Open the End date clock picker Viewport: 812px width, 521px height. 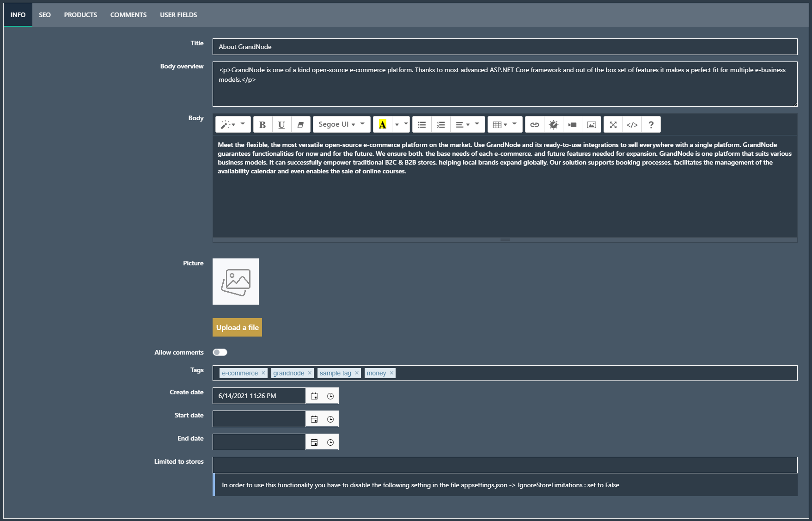(330, 442)
